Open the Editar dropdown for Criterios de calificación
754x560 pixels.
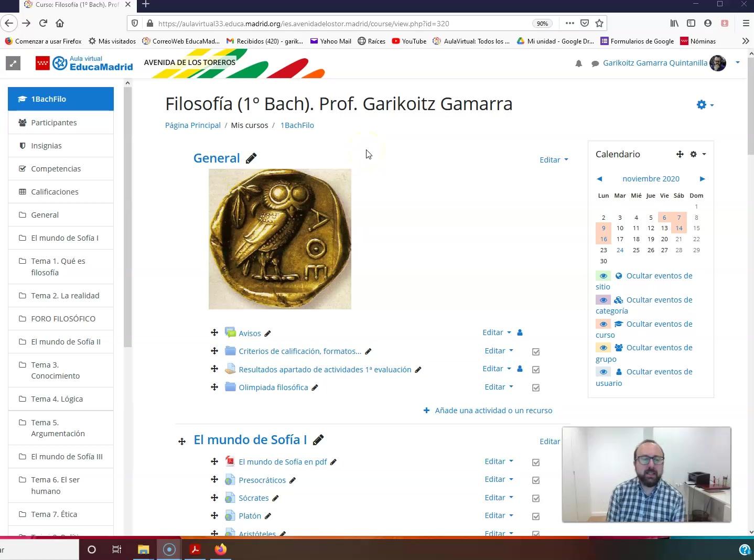499,351
